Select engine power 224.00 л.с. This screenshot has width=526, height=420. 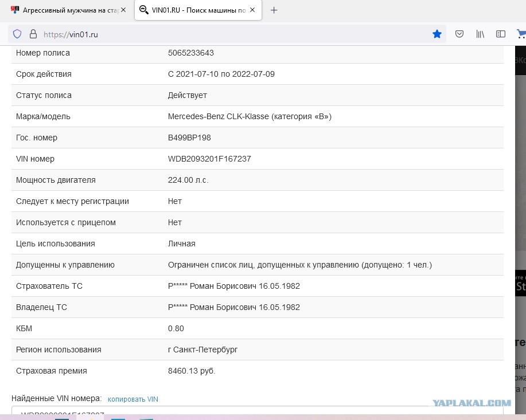(188, 180)
